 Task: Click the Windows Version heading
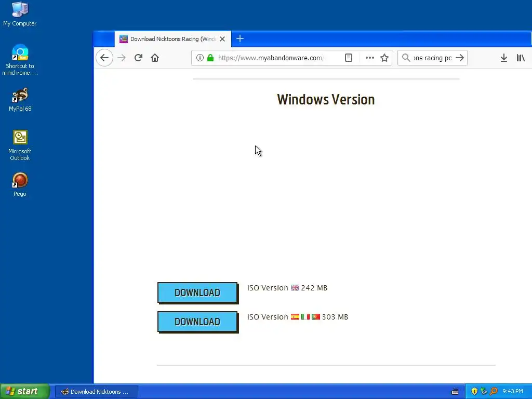(x=326, y=99)
